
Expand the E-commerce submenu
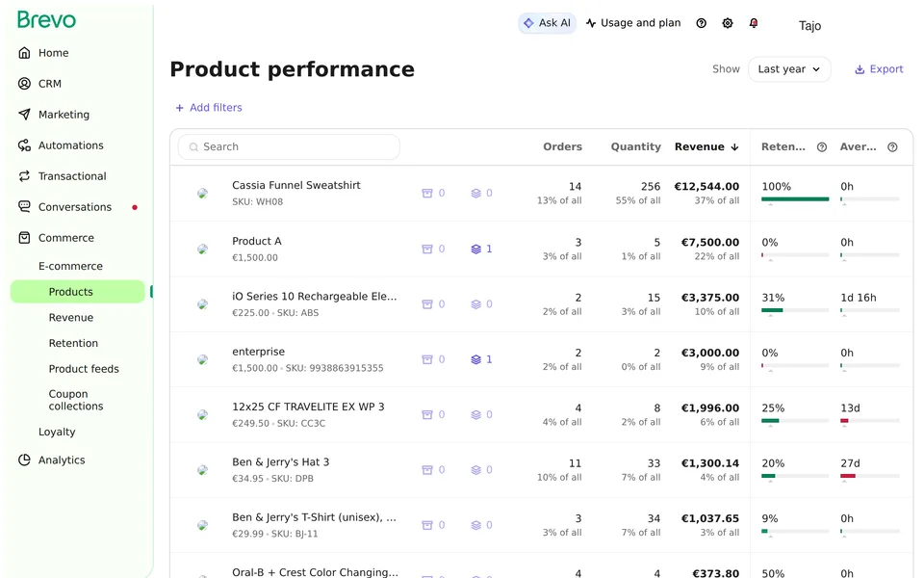70,266
